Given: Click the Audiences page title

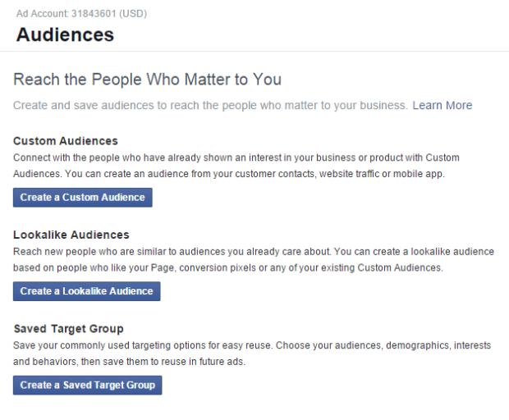Looking at the screenshot, I should point(65,35).
